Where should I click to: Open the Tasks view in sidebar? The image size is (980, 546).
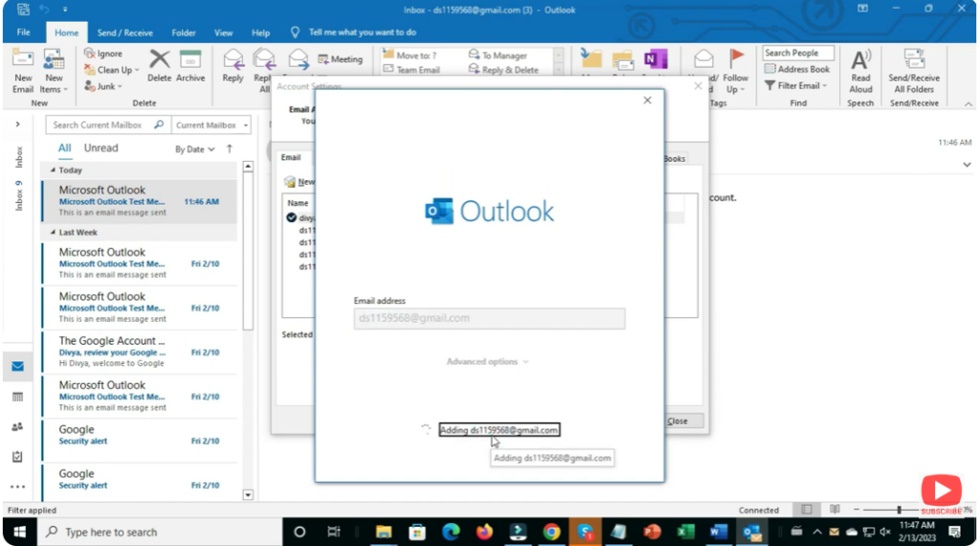click(17, 457)
